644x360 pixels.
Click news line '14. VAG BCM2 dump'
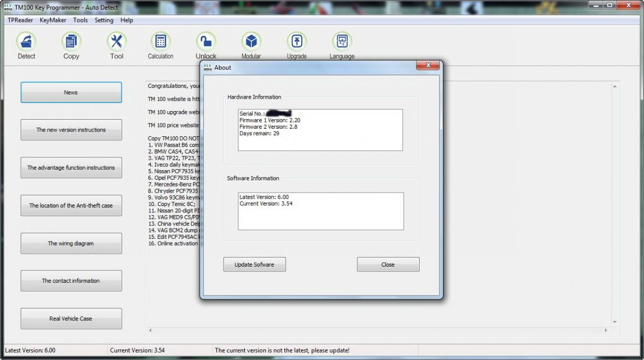pyautogui.click(x=174, y=230)
